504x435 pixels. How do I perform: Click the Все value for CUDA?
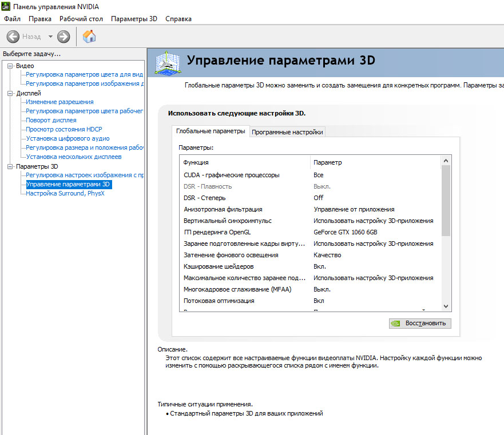tap(318, 175)
